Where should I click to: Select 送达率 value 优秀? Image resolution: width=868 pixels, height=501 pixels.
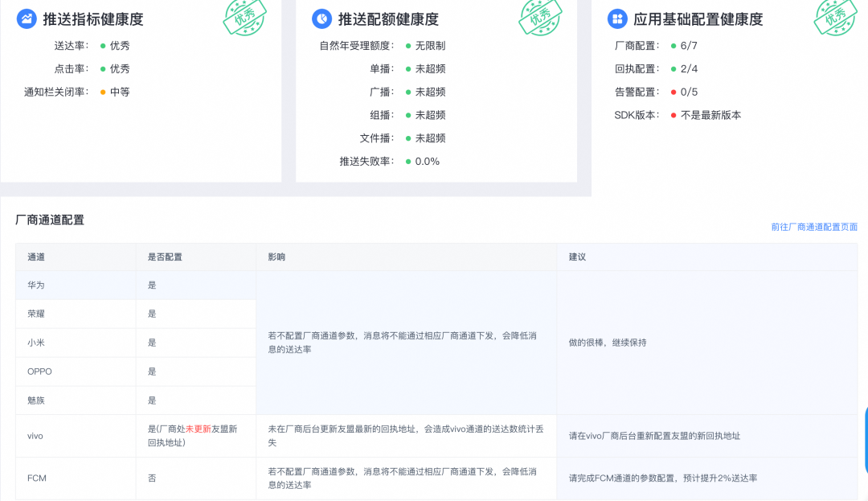coord(120,46)
